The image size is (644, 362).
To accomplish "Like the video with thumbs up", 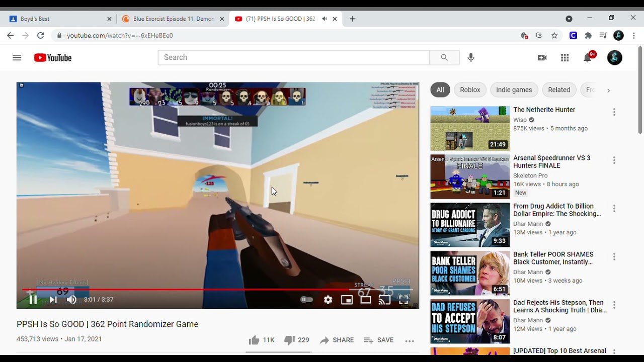I will [261, 340].
